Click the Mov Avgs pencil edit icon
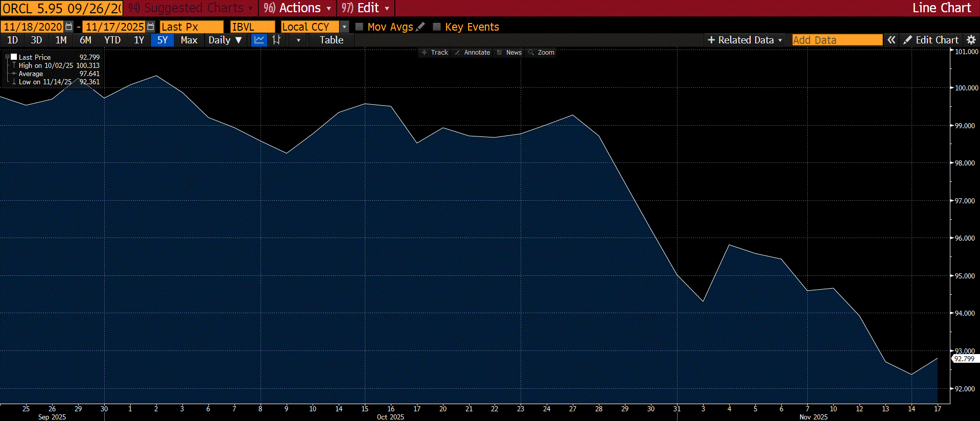The width and height of the screenshot is (980, 421). [x=421, y=27]
